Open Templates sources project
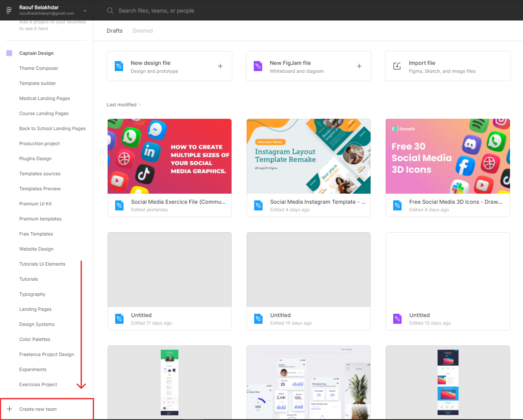 (40, 174)
